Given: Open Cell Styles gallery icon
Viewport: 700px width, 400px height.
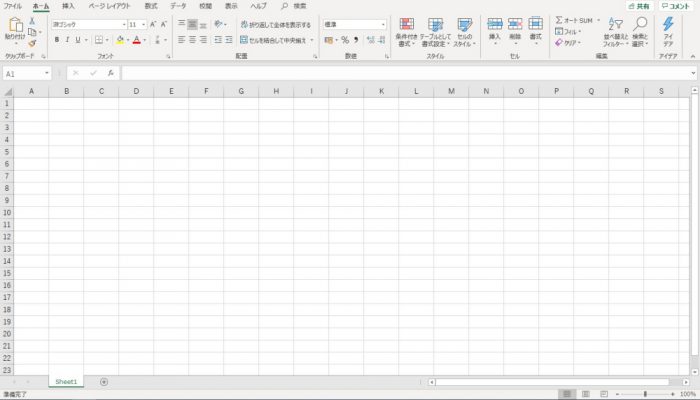Looking at the screenshot, I should [x=464, y=24].
